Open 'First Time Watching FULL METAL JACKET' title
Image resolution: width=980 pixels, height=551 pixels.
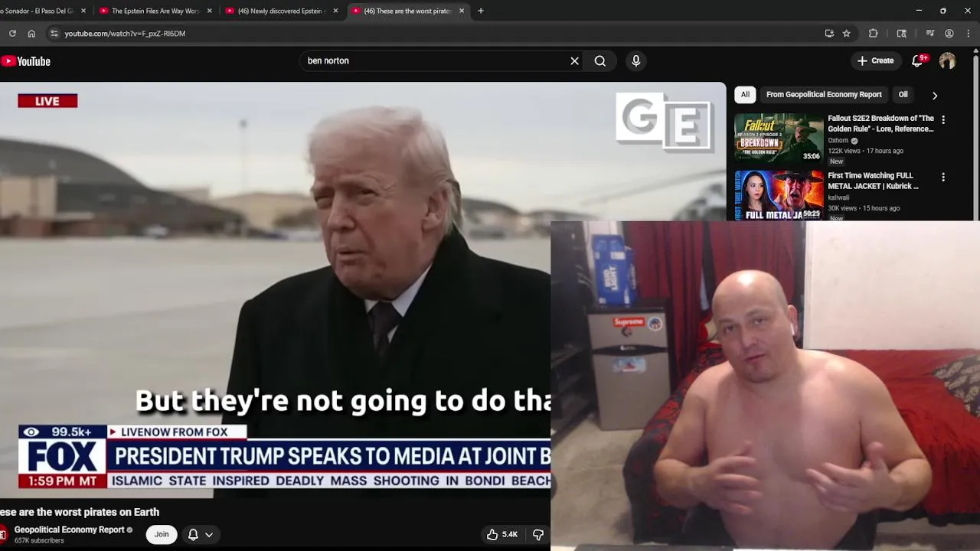[x=873, y=181]
